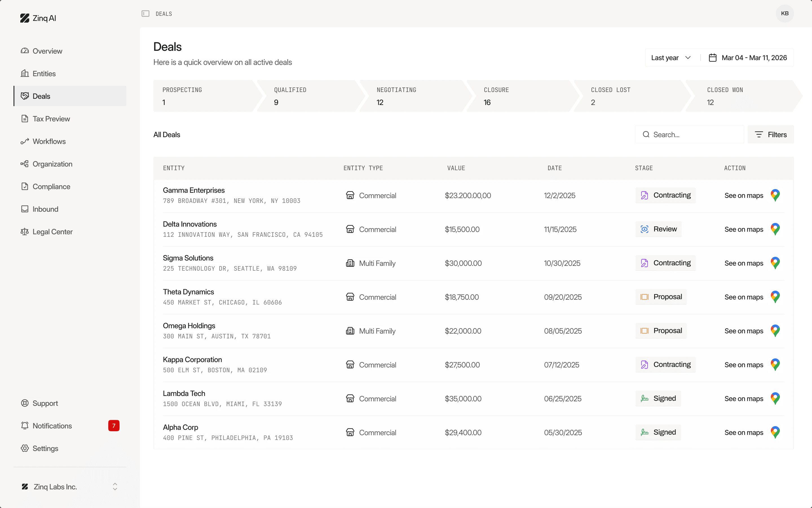Open the Last year period dropdown
Viewport: 812px width, 508px height.
671,58
